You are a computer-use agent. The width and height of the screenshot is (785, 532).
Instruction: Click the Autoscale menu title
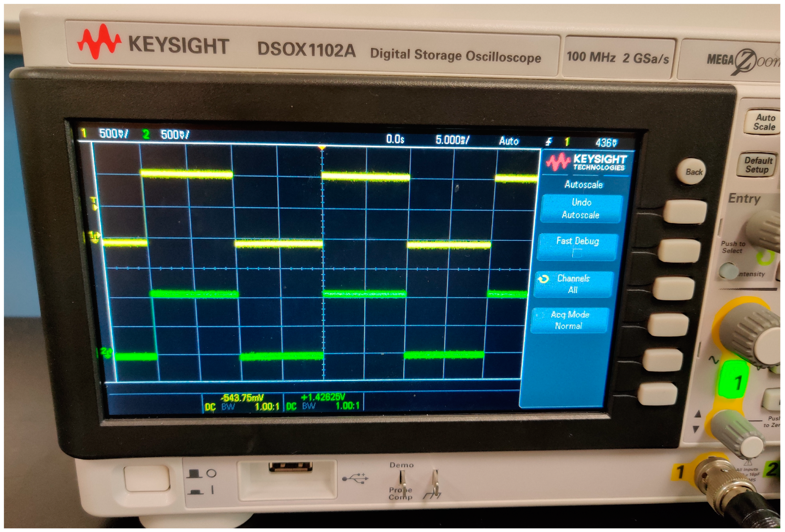583,185
